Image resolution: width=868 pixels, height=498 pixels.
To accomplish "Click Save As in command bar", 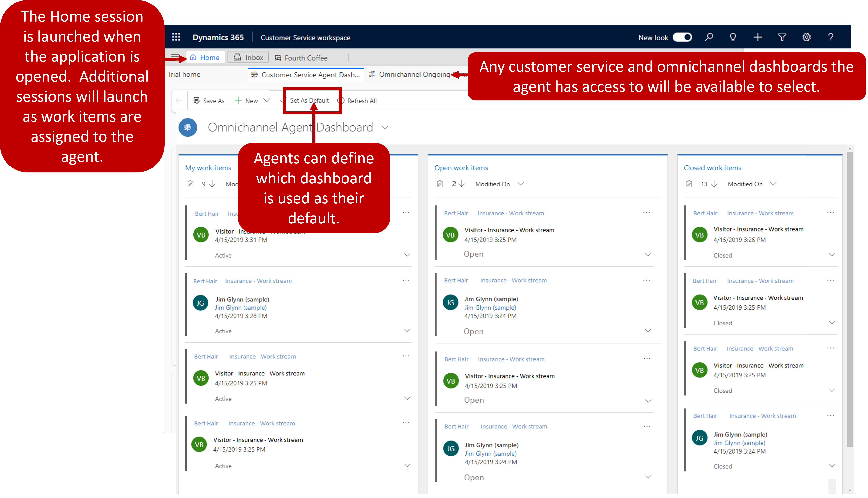I will pyautogui.click(x=209, y=100).
